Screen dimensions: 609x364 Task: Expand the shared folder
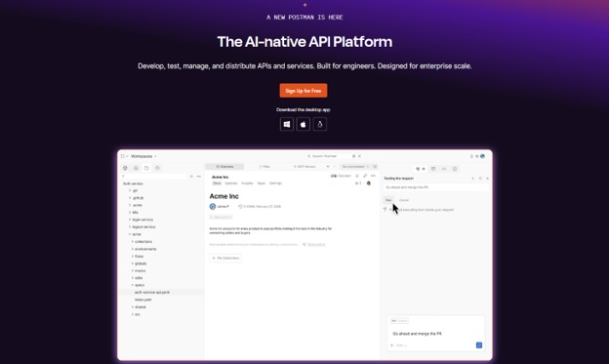click(x=133, y=306)
